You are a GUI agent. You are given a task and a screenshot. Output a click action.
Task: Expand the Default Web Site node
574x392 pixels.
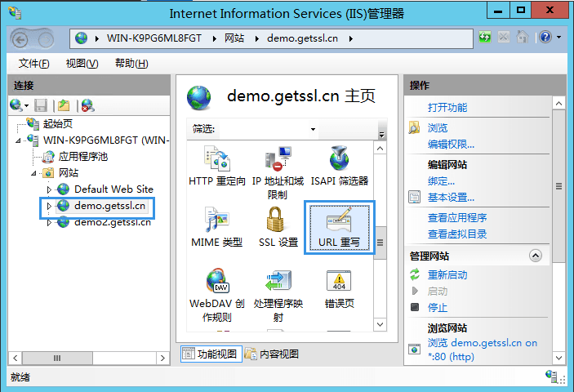(x=49, y=189)
